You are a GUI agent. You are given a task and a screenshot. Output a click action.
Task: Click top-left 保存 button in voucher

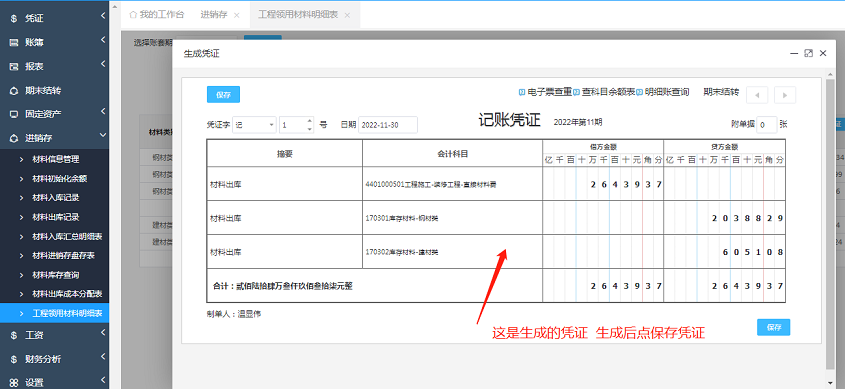(x=223, y=95)
